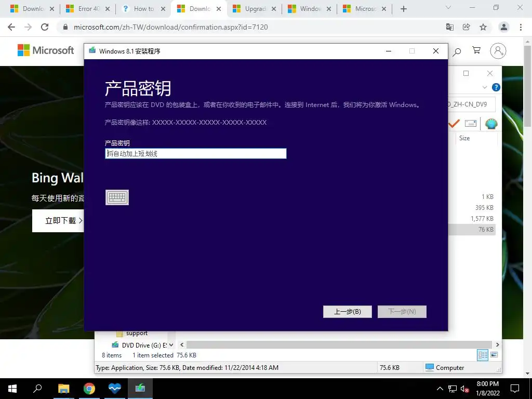Click the disabled 下一步(N) button
532x399 pixels.
[402, 312]
